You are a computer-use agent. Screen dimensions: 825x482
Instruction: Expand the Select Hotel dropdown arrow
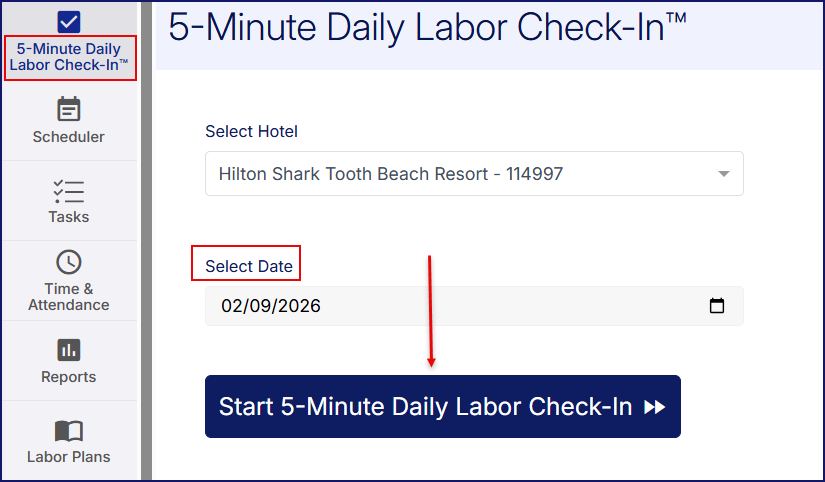[724, 174]
